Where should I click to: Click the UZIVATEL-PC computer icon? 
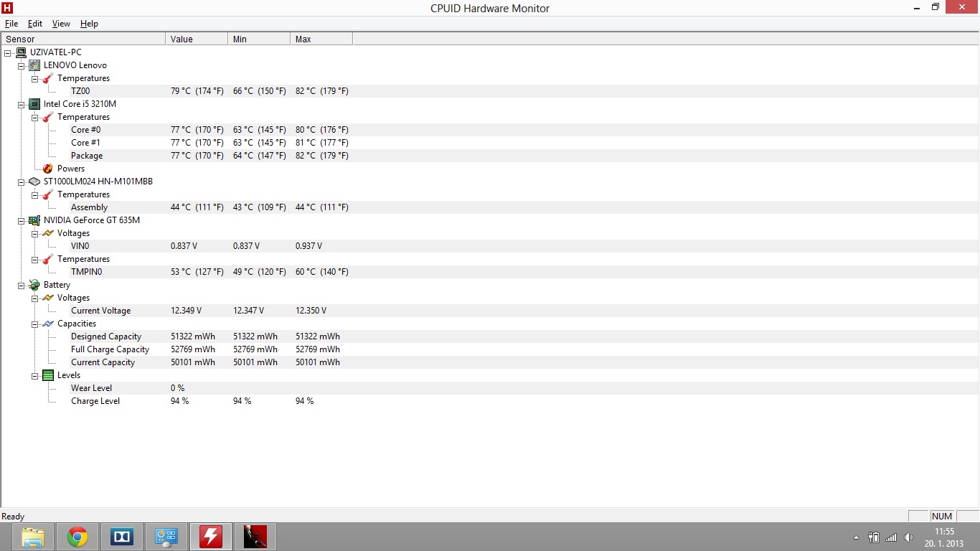coord(21,52)
